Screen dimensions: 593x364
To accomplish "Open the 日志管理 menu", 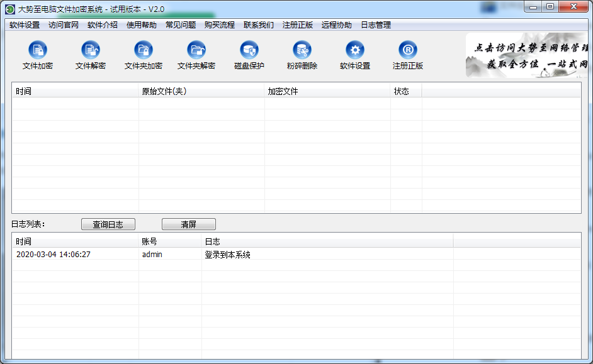I will tap(376, 25).
